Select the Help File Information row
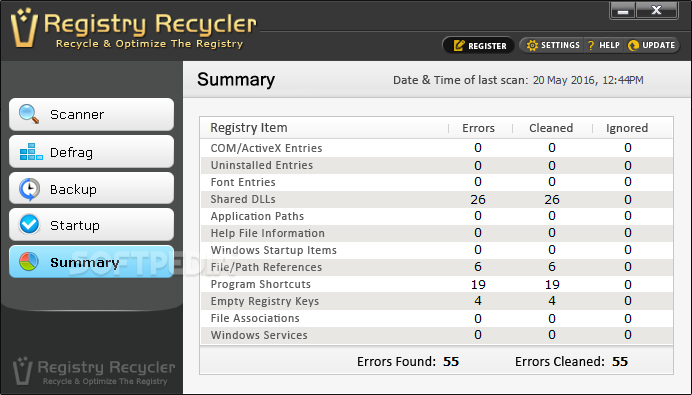 point(436,233)
